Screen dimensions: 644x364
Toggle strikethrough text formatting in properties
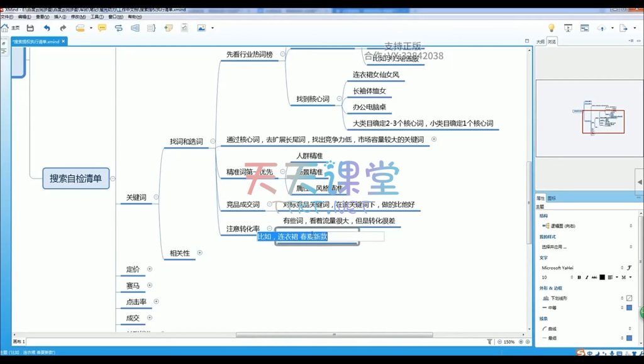point(594,277)
